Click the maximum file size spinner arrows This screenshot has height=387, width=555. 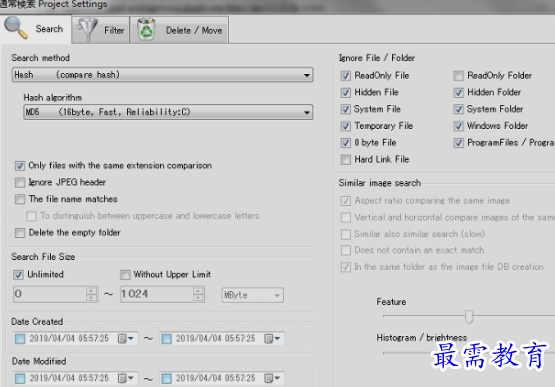tap(199, 294)
